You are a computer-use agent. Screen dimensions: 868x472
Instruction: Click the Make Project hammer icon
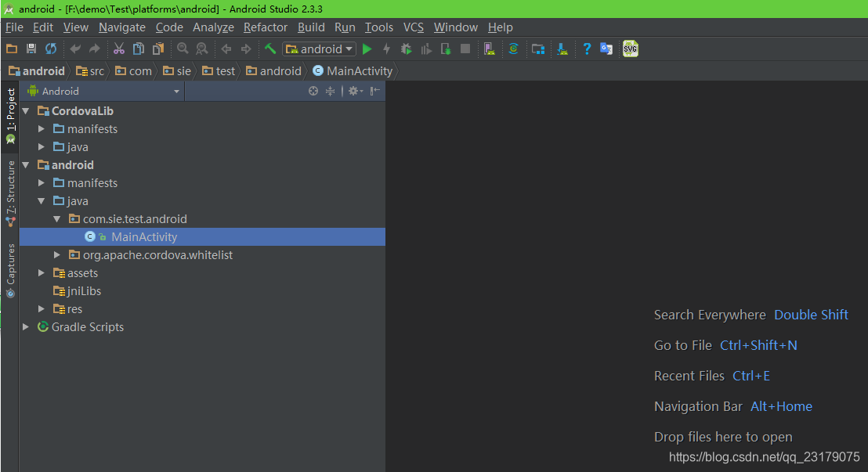pyautogui.click(x=270, y=49)
